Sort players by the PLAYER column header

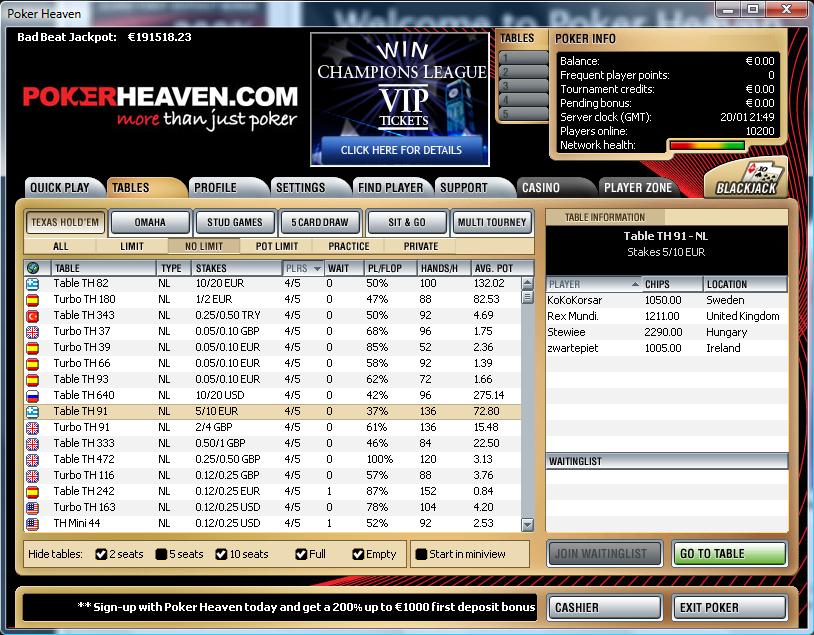(594, 284)
